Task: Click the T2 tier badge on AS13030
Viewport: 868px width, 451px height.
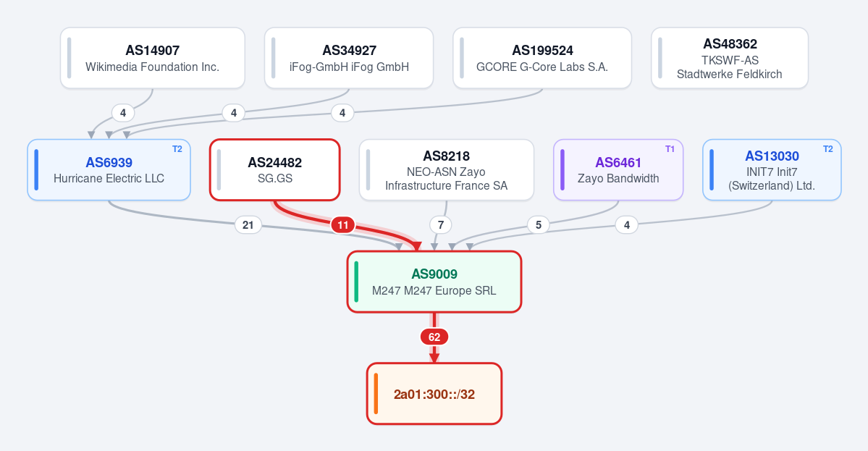Action: click(827, 149)
